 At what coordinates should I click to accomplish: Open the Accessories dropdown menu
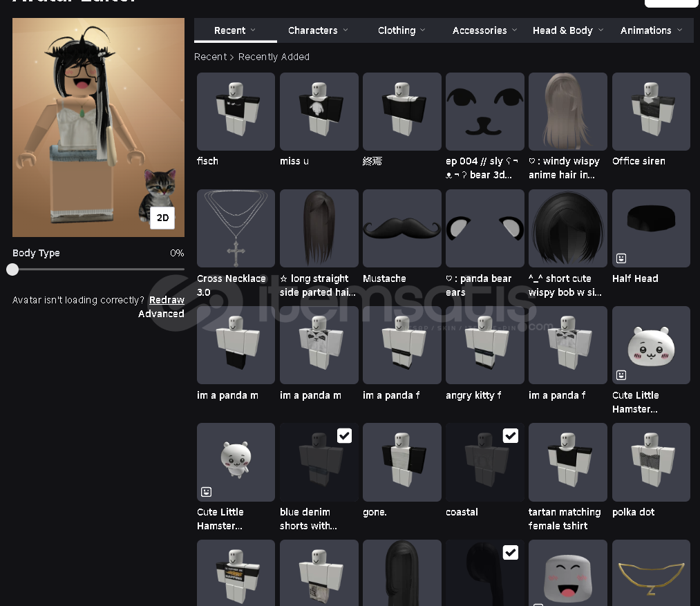(x=484, y=30)
